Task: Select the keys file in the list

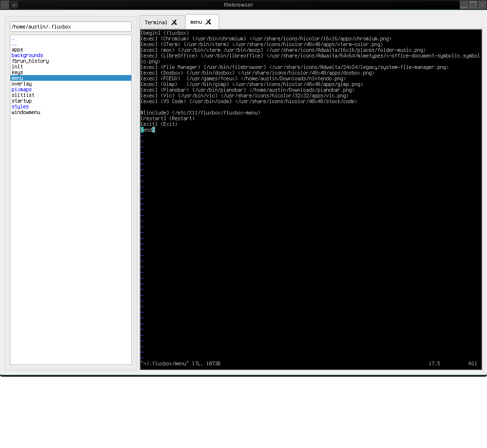Action: 17,72
